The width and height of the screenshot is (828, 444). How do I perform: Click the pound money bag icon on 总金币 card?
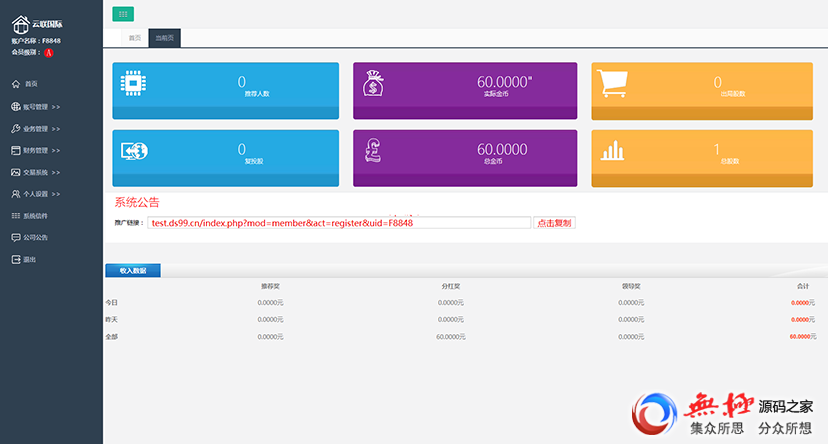click(x=375, y=151)
